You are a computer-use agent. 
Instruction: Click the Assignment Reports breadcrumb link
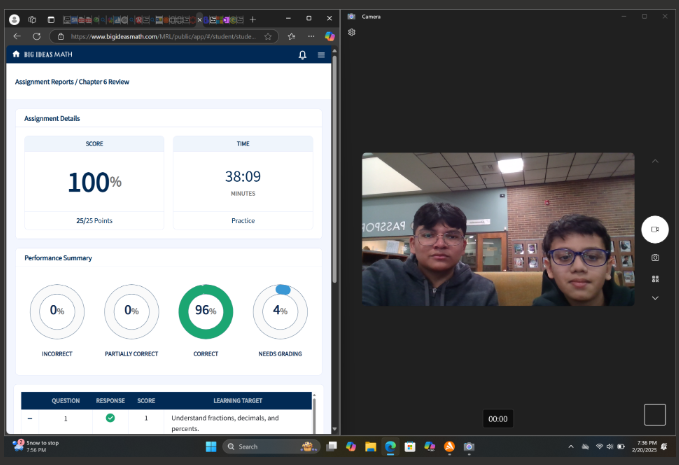coord(44,82)
